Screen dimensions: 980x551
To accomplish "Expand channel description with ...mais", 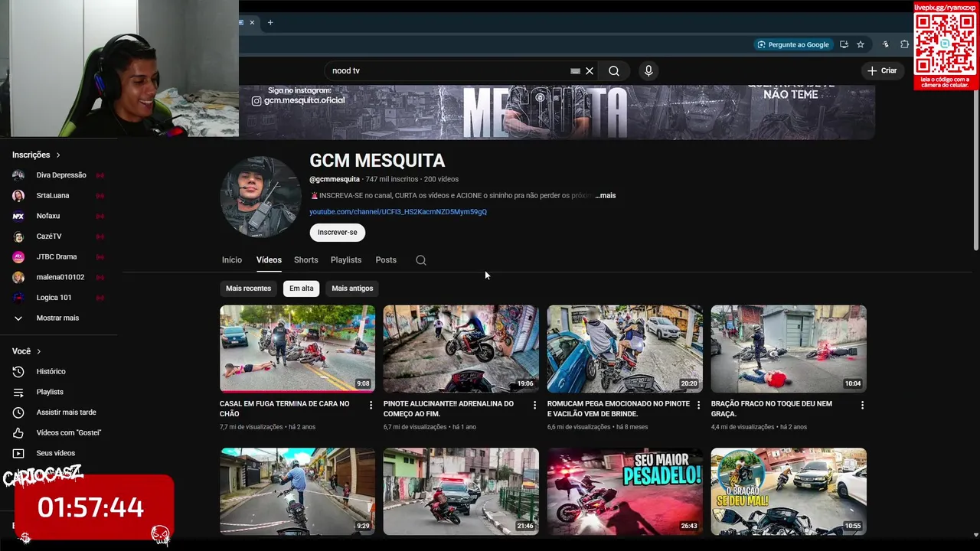I will pyautogui.click(x=606, y=195).
